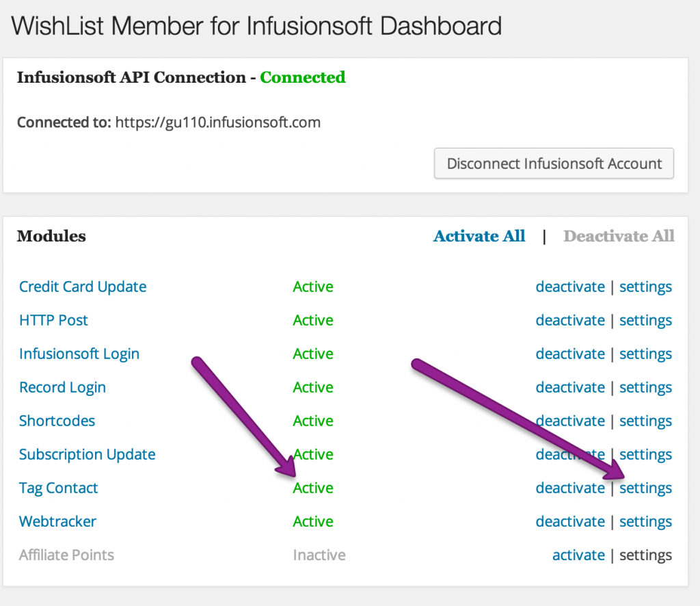Screen dimensions: 700x606
Task: Open the Shortcodes module link
Action: point(57,421)
